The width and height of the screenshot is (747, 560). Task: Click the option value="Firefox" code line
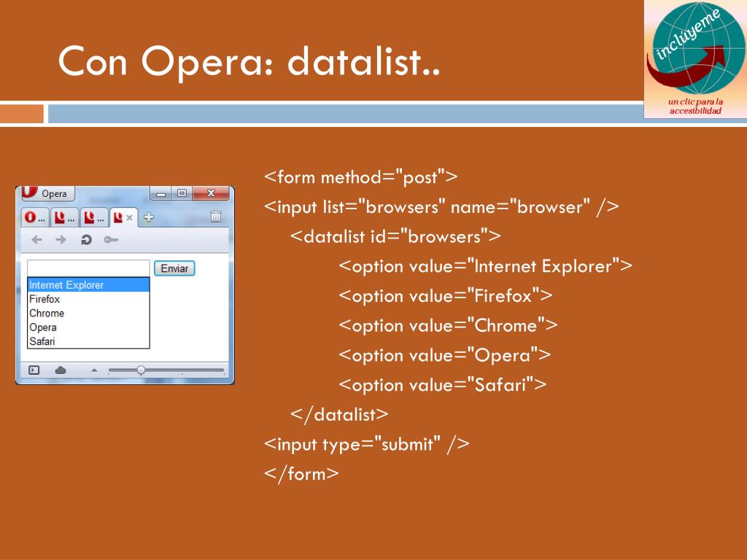pyautogui.click(x=446, y=296)
